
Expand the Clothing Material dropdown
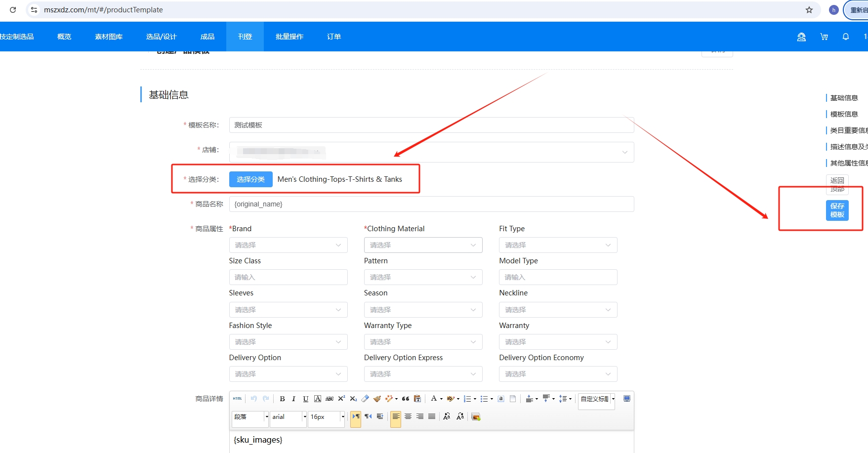423,245
